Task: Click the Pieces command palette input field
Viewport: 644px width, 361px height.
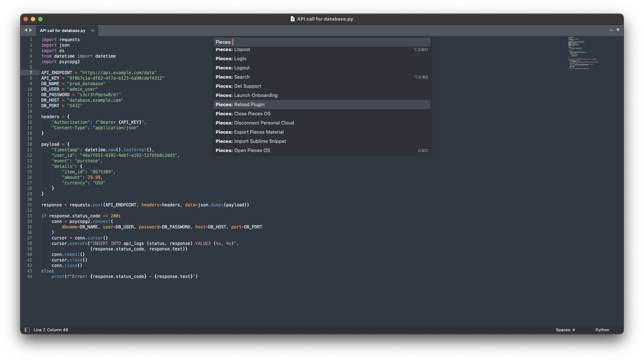Action: click(x=322, y=42)
